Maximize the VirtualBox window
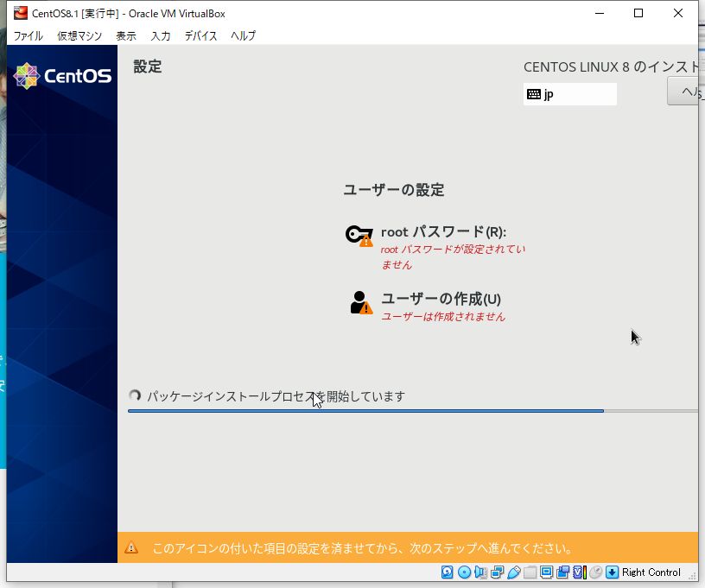Viewport: 705px width, 588px height. point(638,13)
